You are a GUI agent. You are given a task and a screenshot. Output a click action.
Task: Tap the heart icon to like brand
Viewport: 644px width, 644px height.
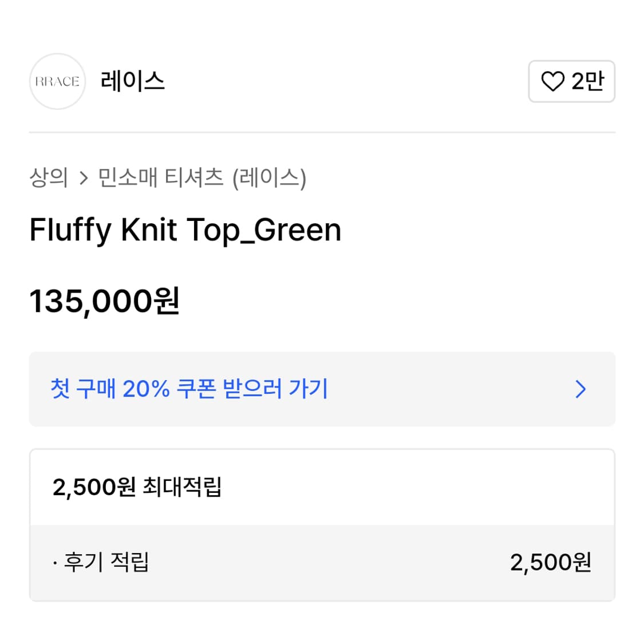(x=552, y=81)
